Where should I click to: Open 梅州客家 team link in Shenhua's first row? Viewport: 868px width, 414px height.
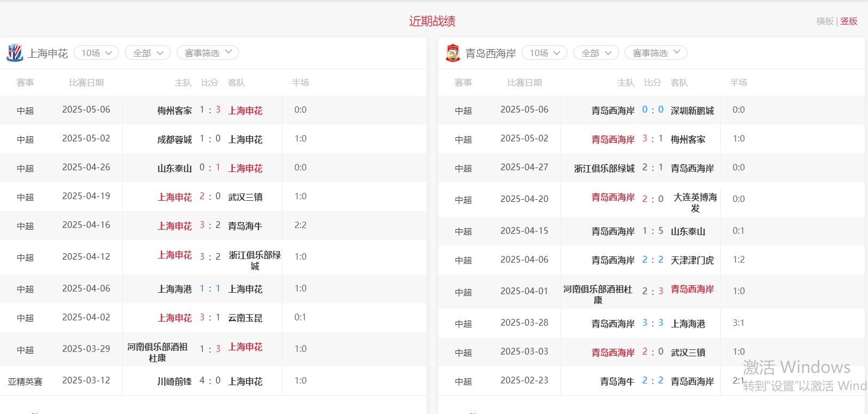click(x=175, y=111)
